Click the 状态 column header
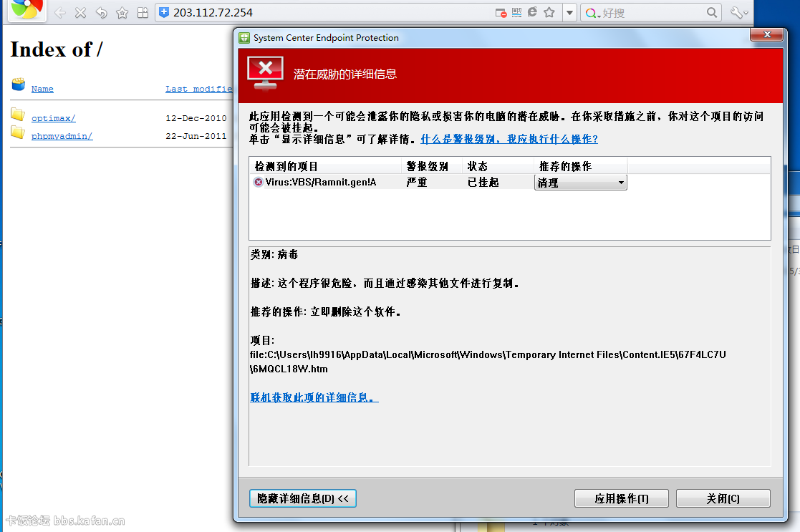Image resolution: width=800 pixels, height=532 pixels. click(x=498, y=166)
